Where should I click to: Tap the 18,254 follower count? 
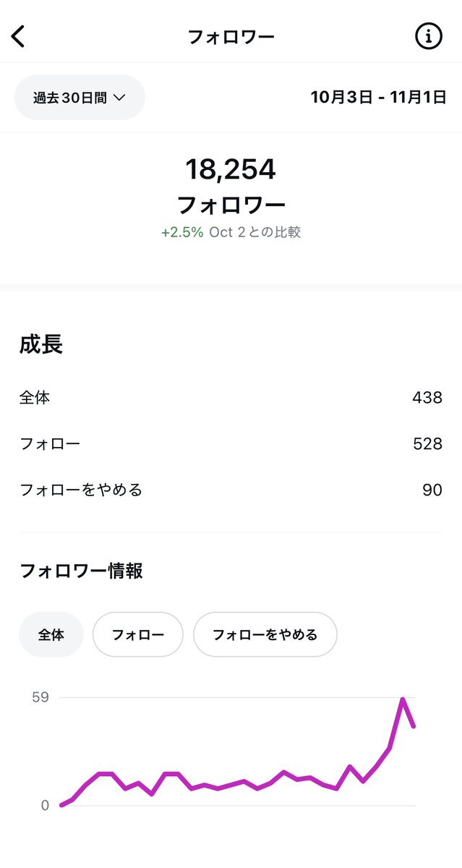click(231, 169)
